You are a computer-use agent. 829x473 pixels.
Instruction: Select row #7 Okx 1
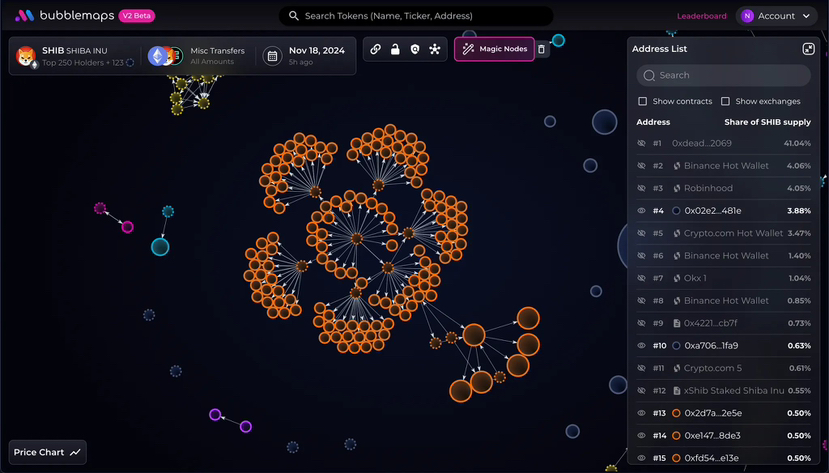click(723, 278)
